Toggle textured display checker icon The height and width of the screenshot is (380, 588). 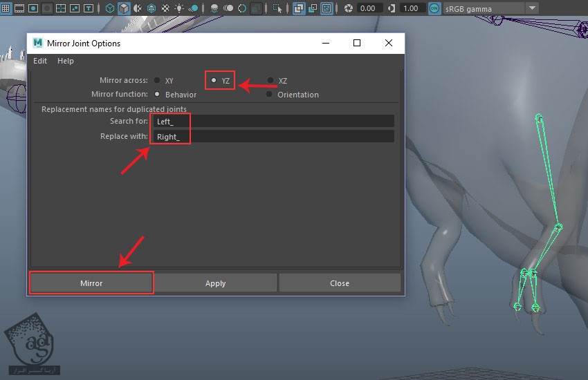point(165,8)
